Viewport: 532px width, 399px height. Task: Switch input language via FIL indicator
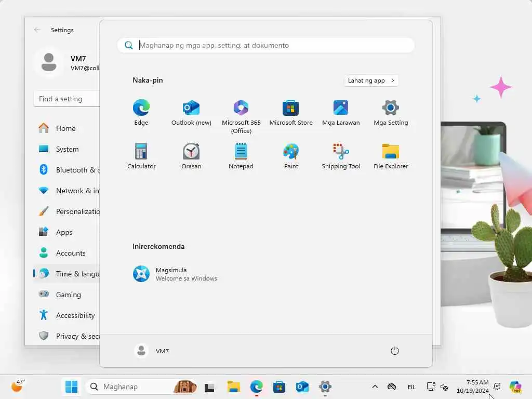pos(411,387)
